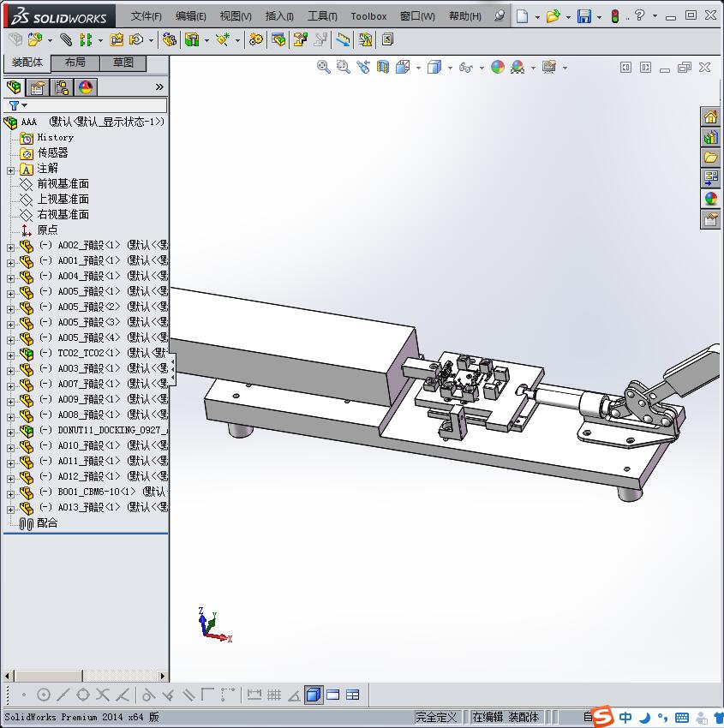Expand the A002_預設<1> component

(x=10, y=248)
